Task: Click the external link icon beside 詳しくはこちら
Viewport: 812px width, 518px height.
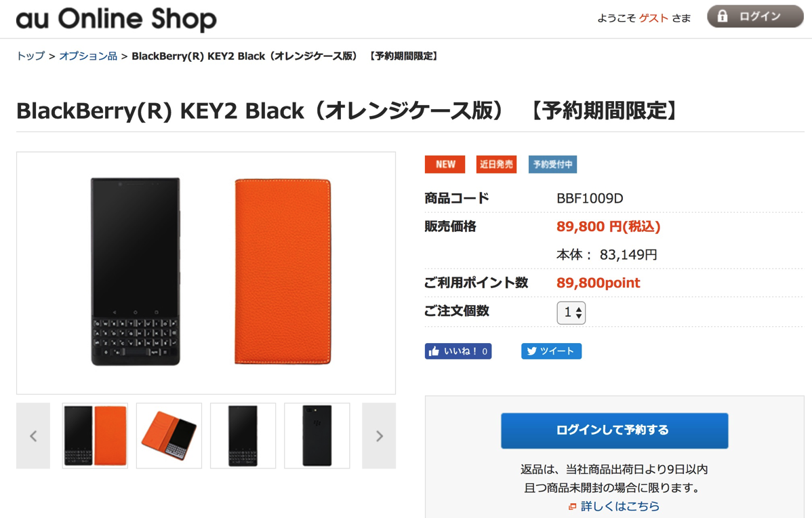Action: click(573, 506)
